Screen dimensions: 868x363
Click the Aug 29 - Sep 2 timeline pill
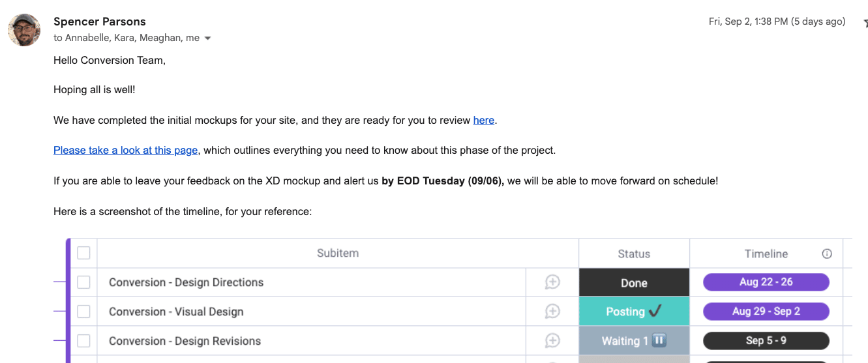(766, 312)
